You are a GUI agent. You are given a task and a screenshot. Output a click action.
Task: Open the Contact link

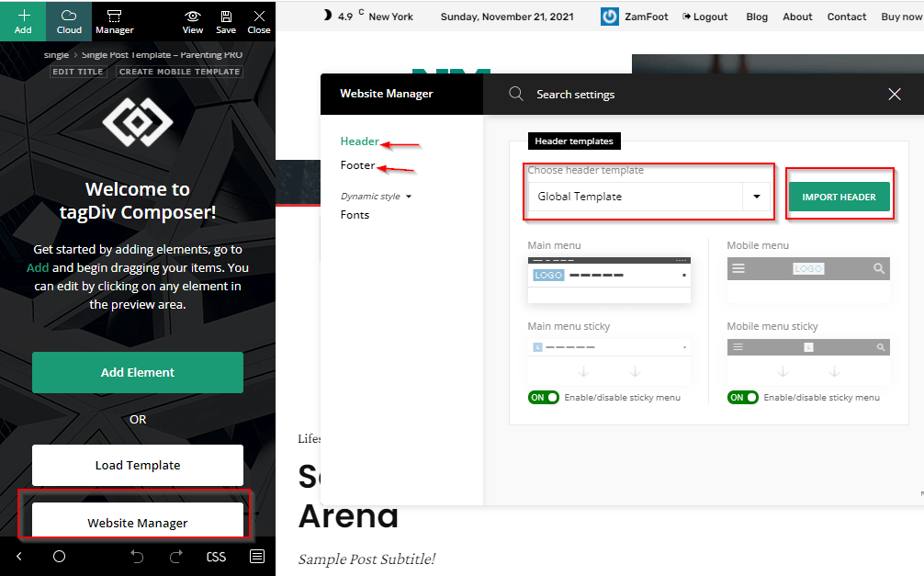[846, 17]
